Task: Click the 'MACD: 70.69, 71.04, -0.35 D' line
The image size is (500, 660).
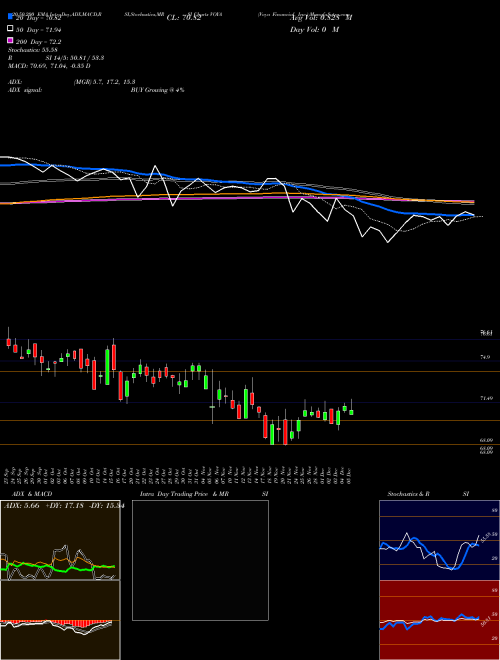Action: point(49,66)
